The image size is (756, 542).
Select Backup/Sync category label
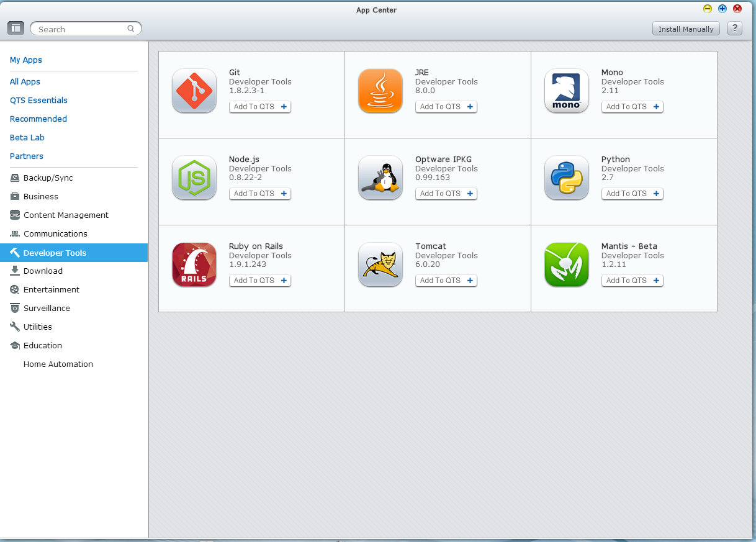[x=48, y=178]
